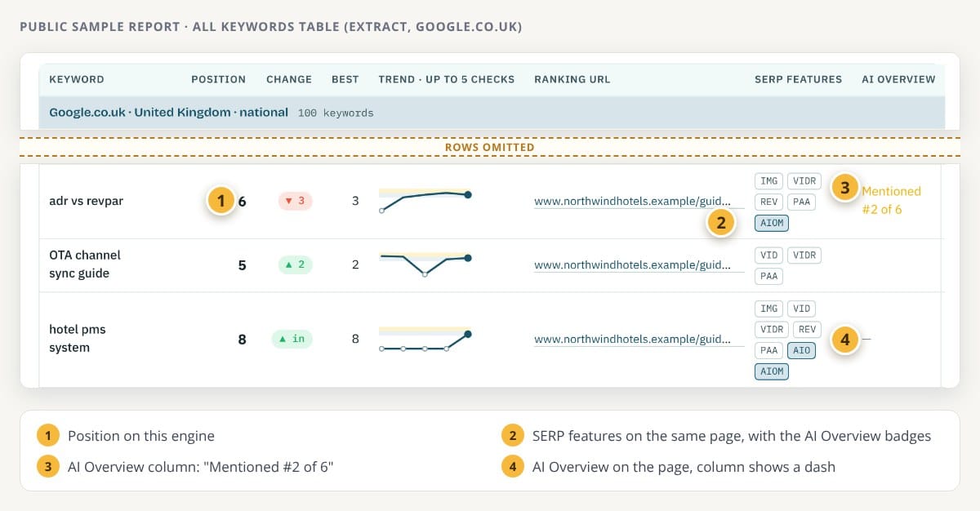Click position value 8 for hotel pms system
The image size is (980, 511).
coord(242,339)
